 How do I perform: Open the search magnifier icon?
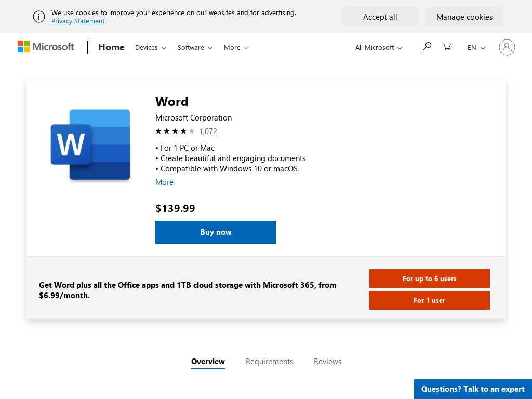coord(427,46)
